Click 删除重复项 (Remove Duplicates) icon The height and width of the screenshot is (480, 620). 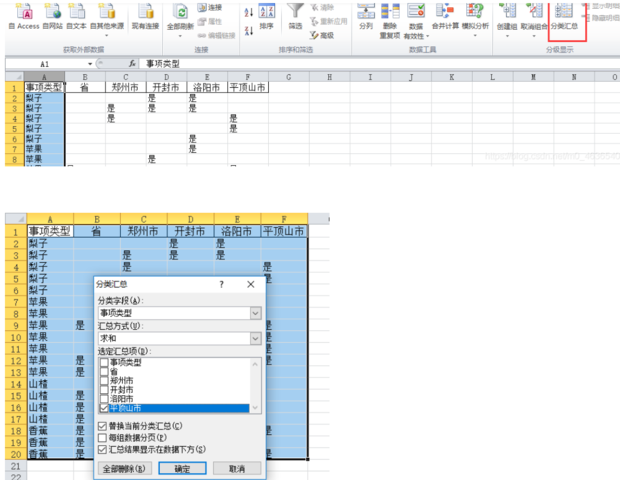click(x=389, y=21)
